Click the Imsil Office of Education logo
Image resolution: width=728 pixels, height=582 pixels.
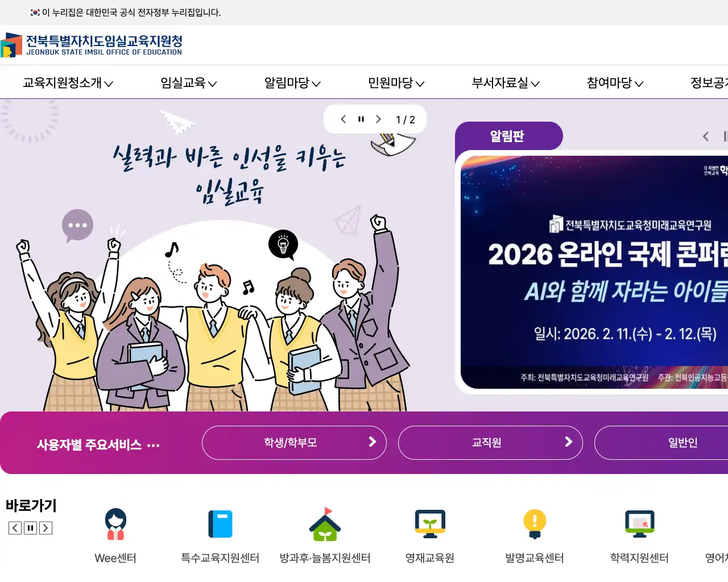pyautogui.click(x=91, y=45)
